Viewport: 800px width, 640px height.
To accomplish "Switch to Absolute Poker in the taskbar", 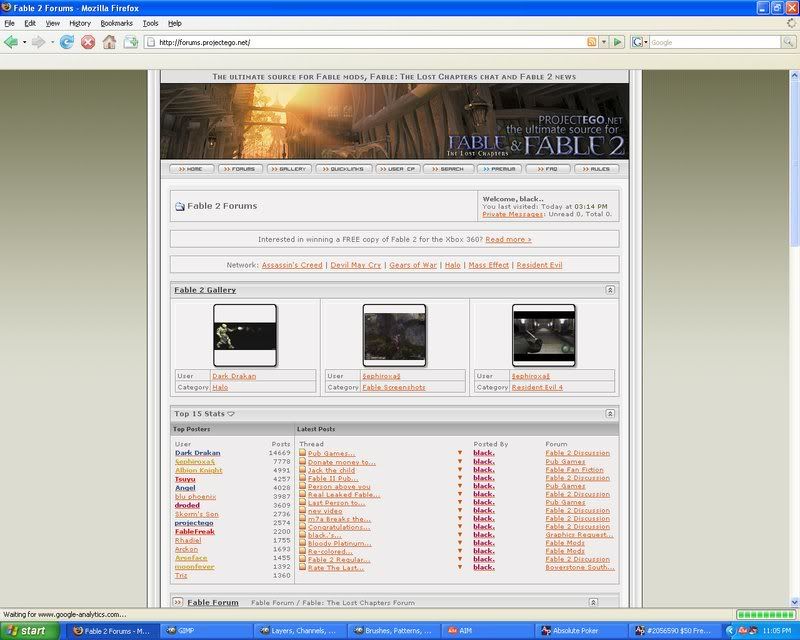I will 581,631.
